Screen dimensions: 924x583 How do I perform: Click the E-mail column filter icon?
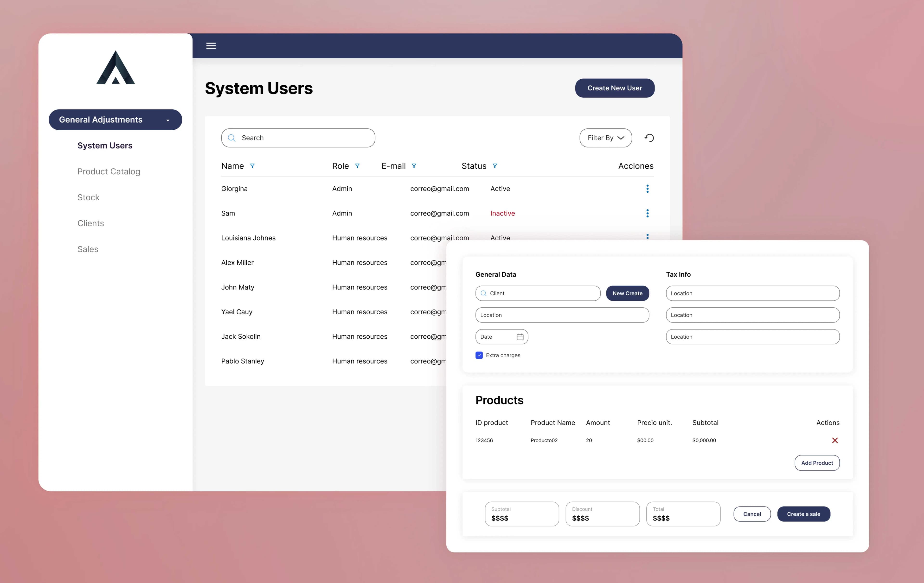point(414,166)
